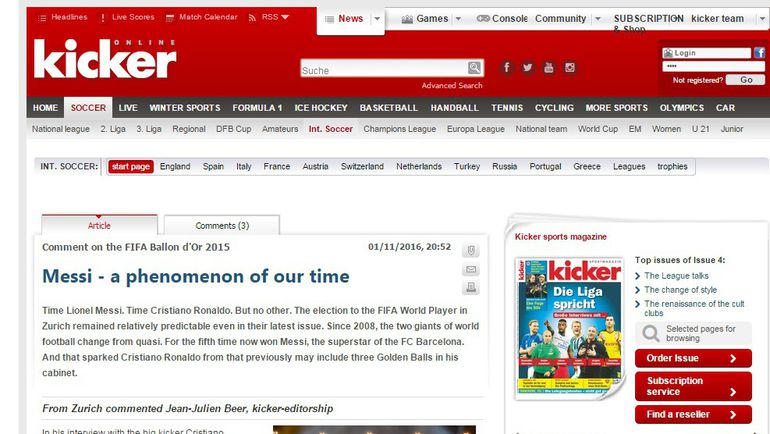Viewport: 770px width, 434px height.
Task: Open the LIVE section
Action: click(x=128, y=108)
